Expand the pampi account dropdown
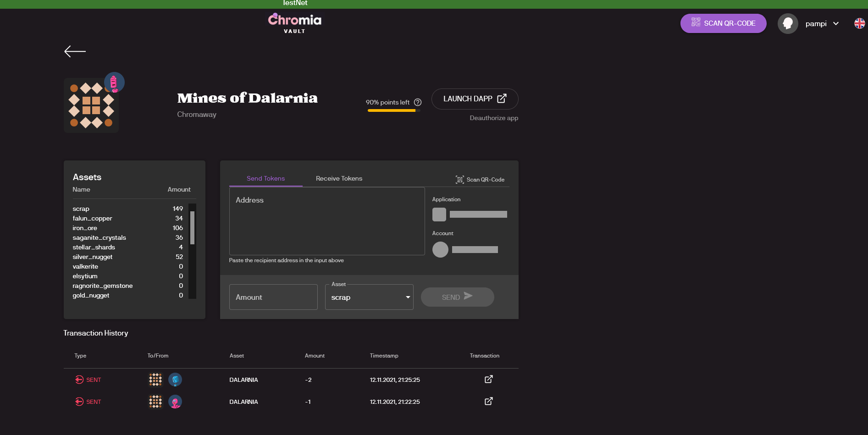868x435 pixels. [836, 23]
